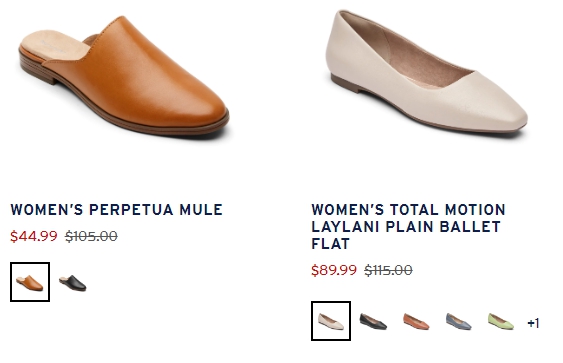Pick the black Laylani ballet flat color
The image size is (563, 363).
coord(373,321)
